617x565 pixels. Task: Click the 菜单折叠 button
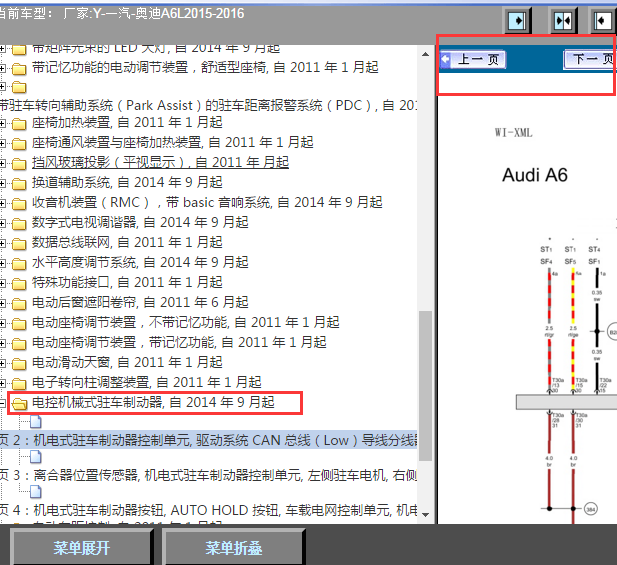pos(234,548)
